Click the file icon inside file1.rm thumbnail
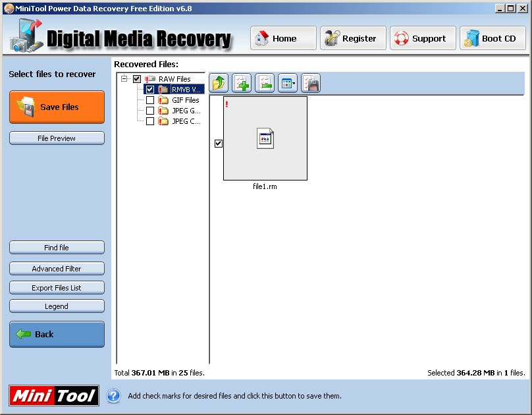The width and height of the screenshot is (532, 415). click(x=265, y=138)
